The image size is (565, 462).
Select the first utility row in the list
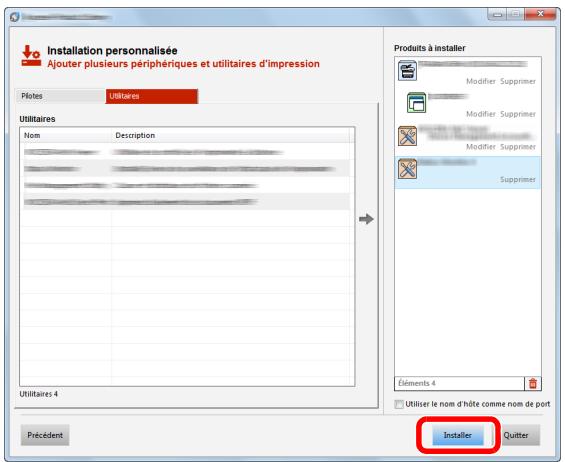pyautogui.click(x=186, y=152)
